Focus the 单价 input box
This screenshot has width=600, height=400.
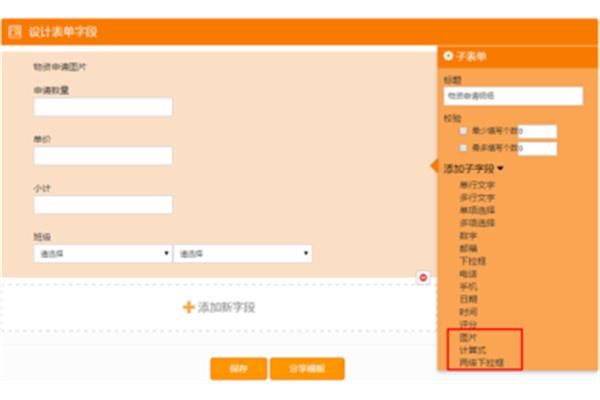pos(103,156)
